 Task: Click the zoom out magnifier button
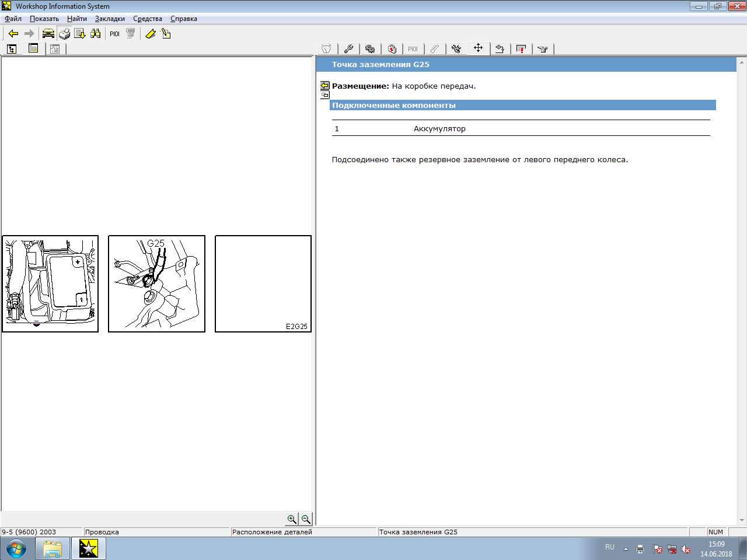pos(306,519)
